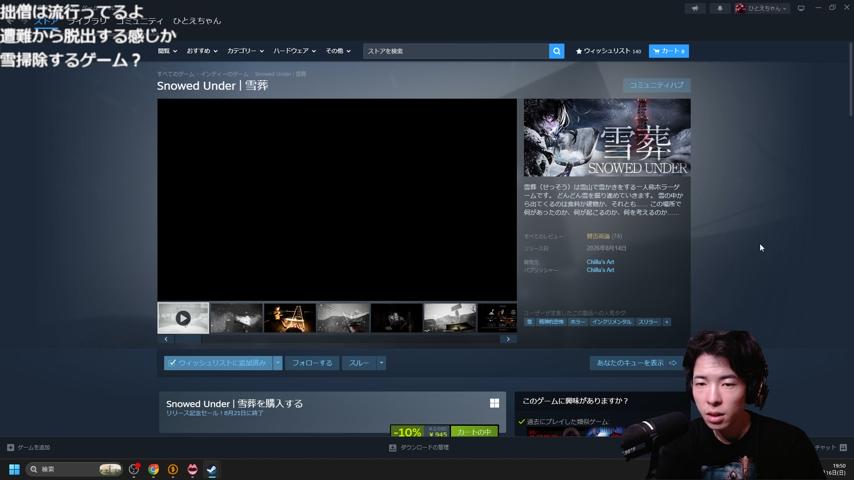Viewport: 854px width, 480px height.
Task: Click the thumbnail strip scrollbar handle
Action: coord(188,339)
